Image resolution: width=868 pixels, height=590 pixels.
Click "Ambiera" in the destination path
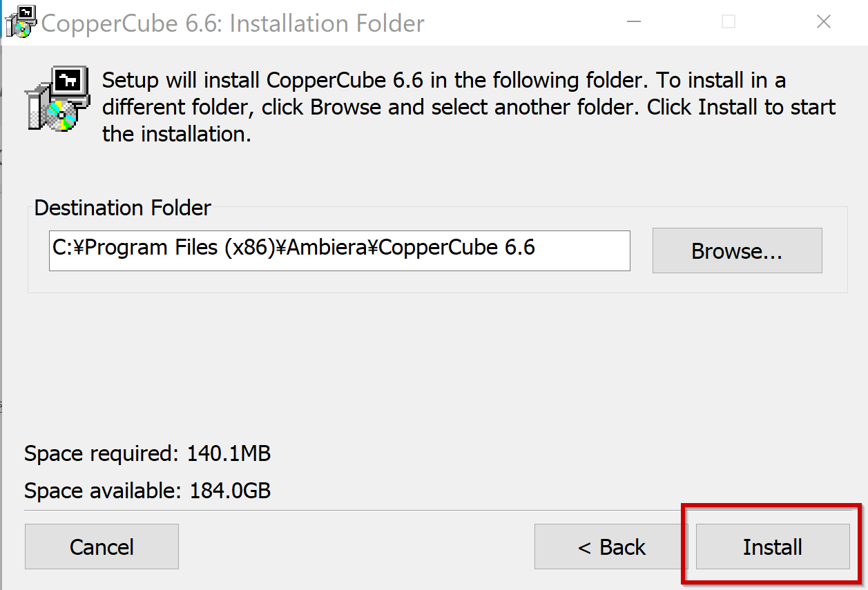point(325,248)
